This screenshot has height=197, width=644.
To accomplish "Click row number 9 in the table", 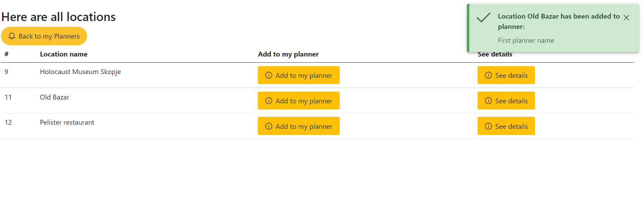I will [x=7, y=72].
